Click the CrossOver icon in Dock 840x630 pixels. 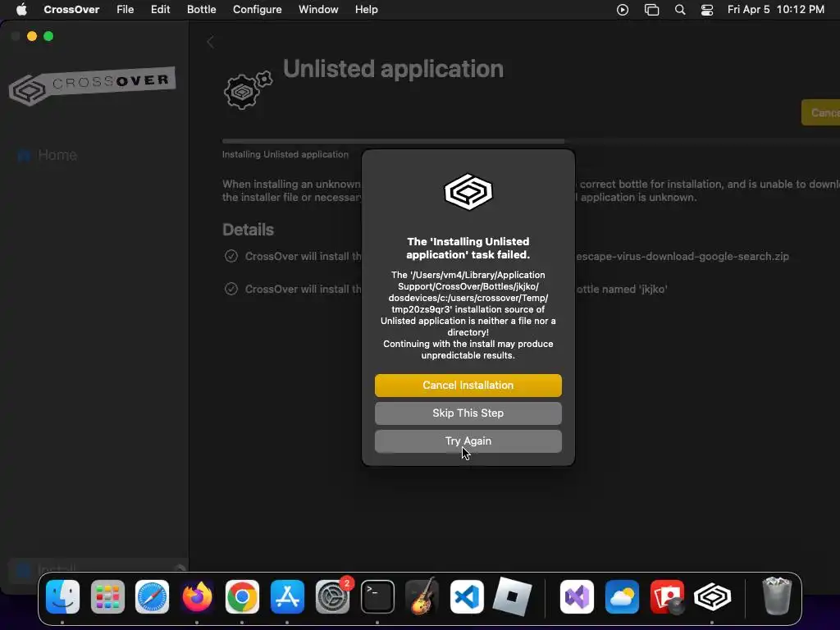[x=712, y=596]
